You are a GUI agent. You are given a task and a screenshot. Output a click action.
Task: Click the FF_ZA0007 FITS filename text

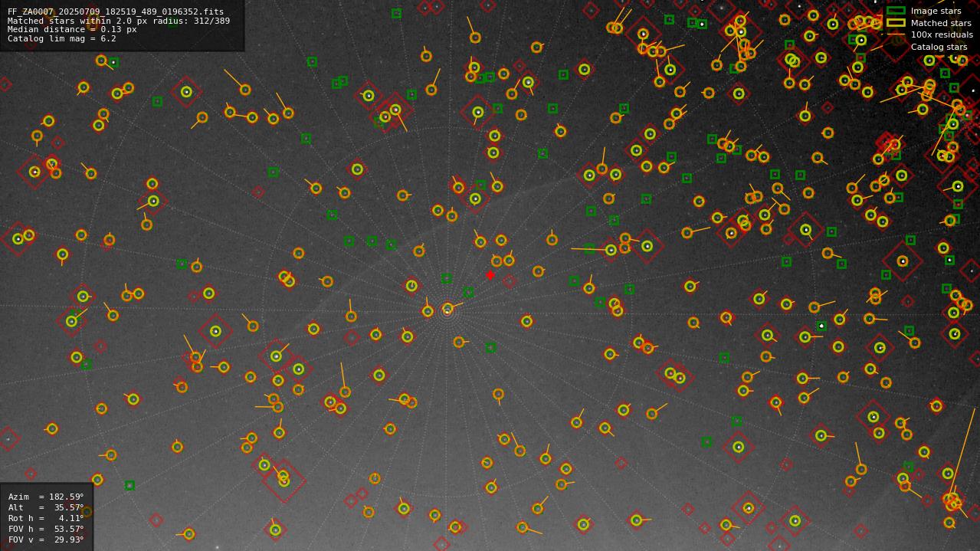(x=116, y=11)
